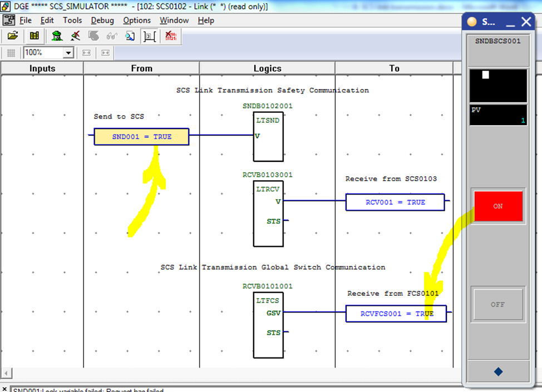Select the RCV001 = TRUE variable box
542x392 pixels.
(395, 202)
